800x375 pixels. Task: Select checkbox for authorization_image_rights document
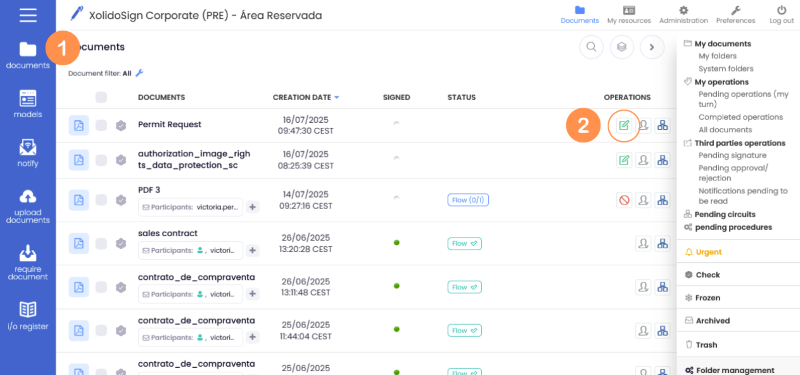point(101,160)
